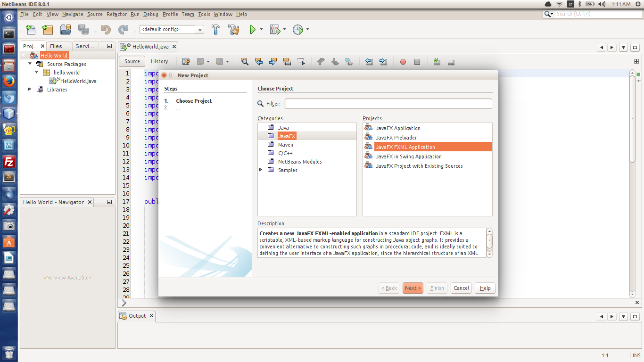The height and width of the screenshot is (362, 644).
Task: Click the Comment code icon in editor toolbar
Action: pyautogui.click(x=437, y=62)
